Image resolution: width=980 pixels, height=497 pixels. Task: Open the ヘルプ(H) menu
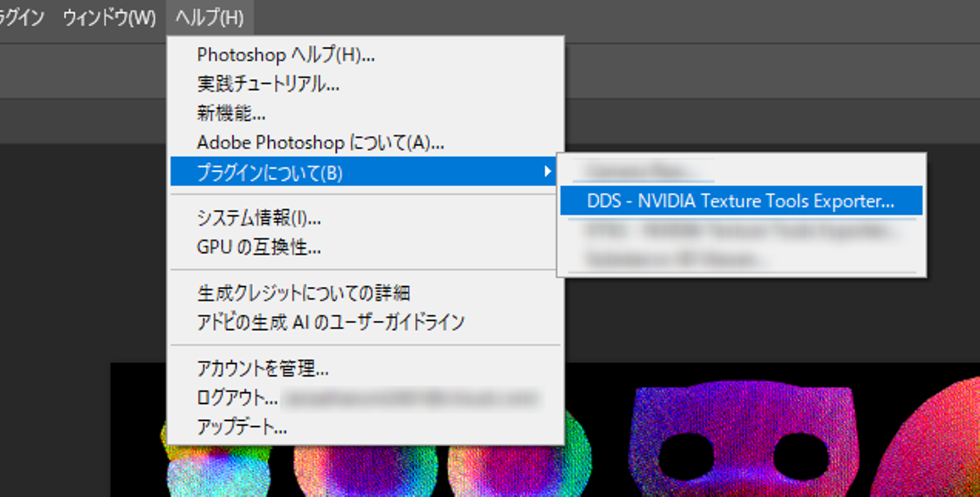[x=210, y=18]
